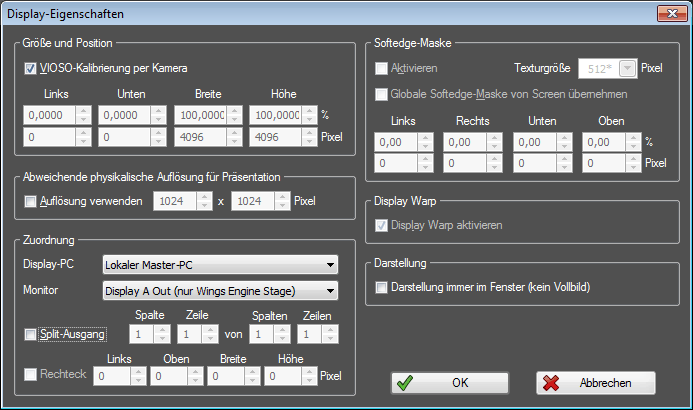This screenshot has width=693, height=410.
Task: Decrease the Rechteck Höhe stepper
Action: [309, 381]
